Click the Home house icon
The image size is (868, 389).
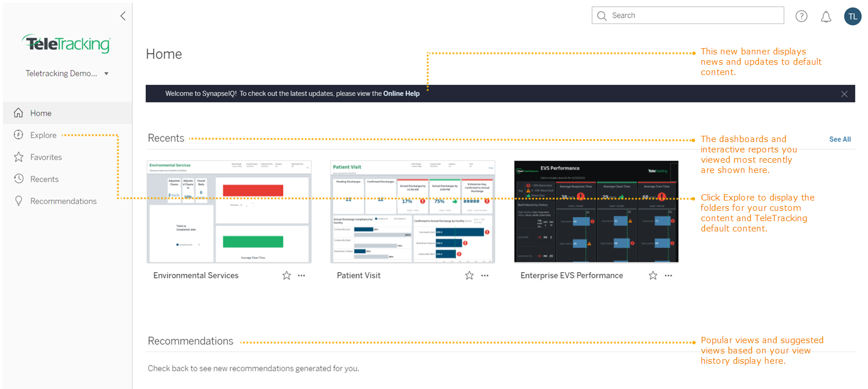point(19,113)
